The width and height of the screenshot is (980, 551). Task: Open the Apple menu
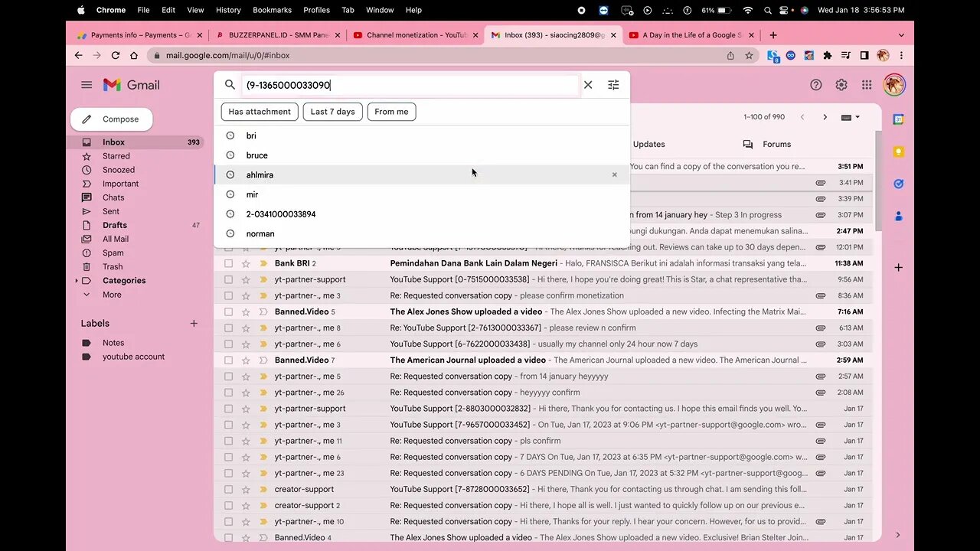click(x=81, y=10)
